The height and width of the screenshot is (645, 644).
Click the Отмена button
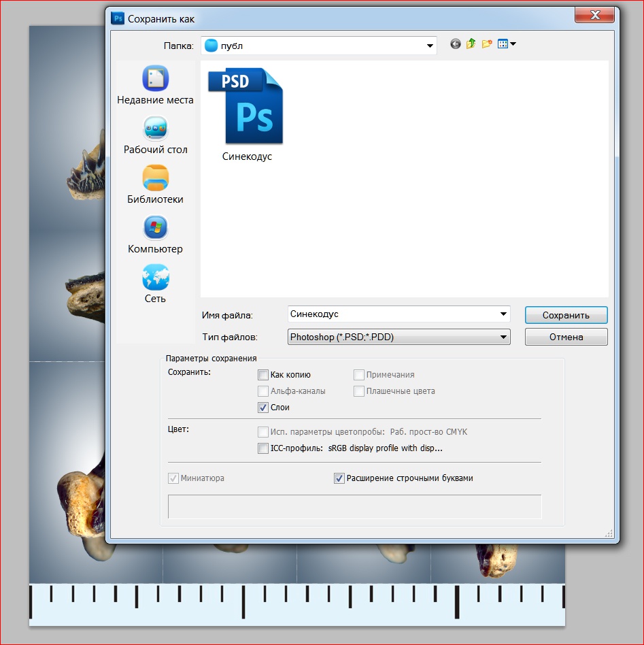(x=566, y=337)
